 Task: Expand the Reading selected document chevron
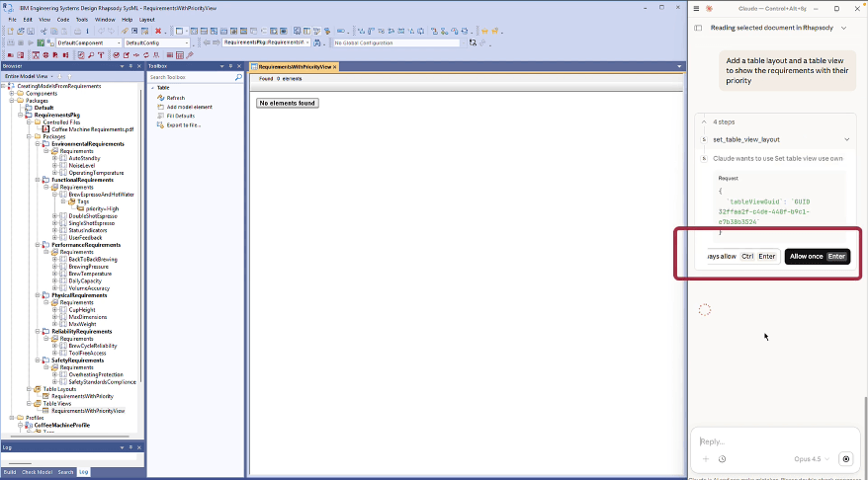point(843,28)
